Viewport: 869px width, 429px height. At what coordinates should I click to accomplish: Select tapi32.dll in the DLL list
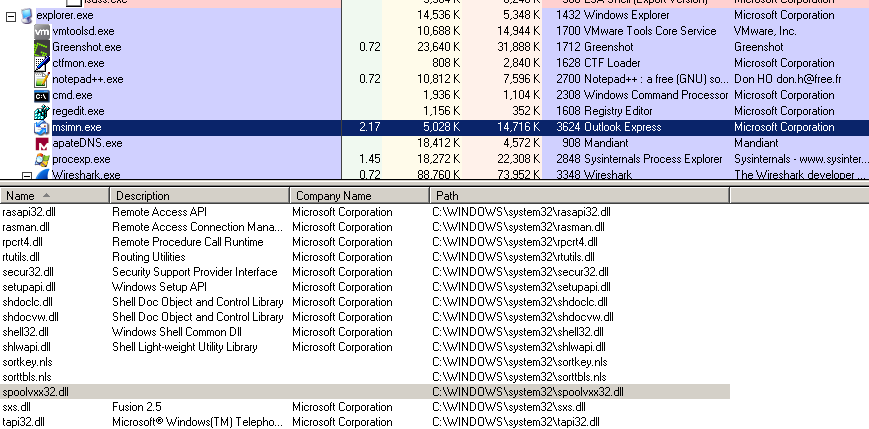coord(365,422)
